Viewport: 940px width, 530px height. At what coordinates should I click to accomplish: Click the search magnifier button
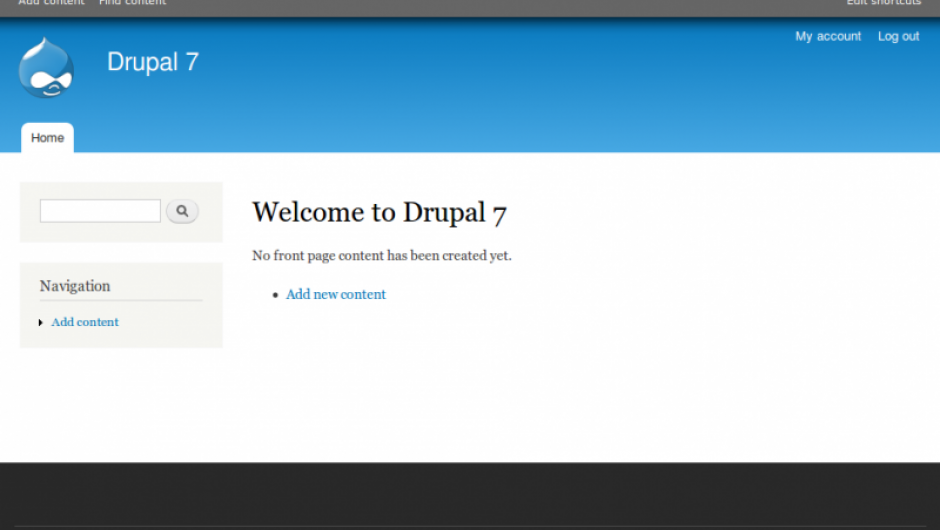point(182,211)
